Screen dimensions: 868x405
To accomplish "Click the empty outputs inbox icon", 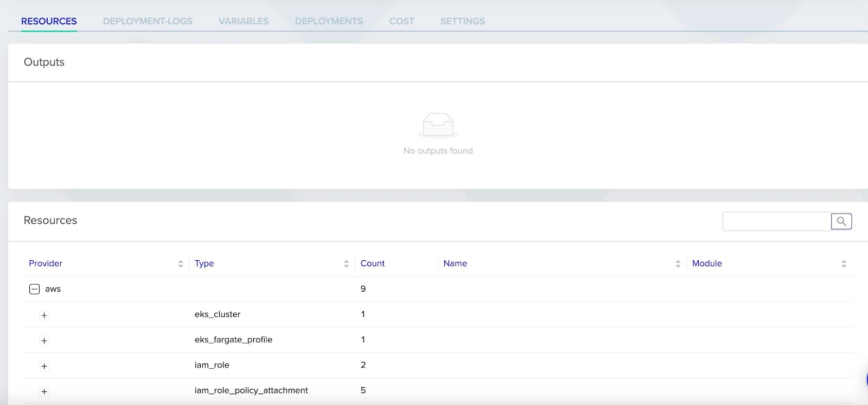I will pyautogui.click(x=438, y=125).
